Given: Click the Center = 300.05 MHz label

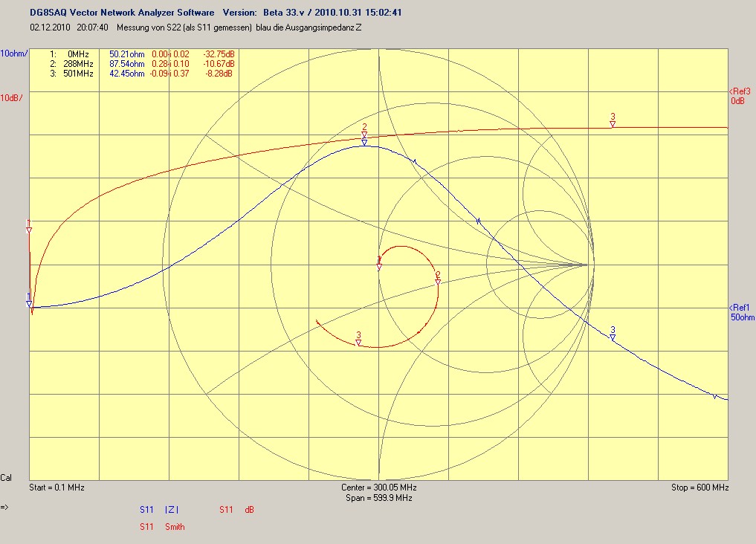Looking at the screenshot, I should 379,487.
